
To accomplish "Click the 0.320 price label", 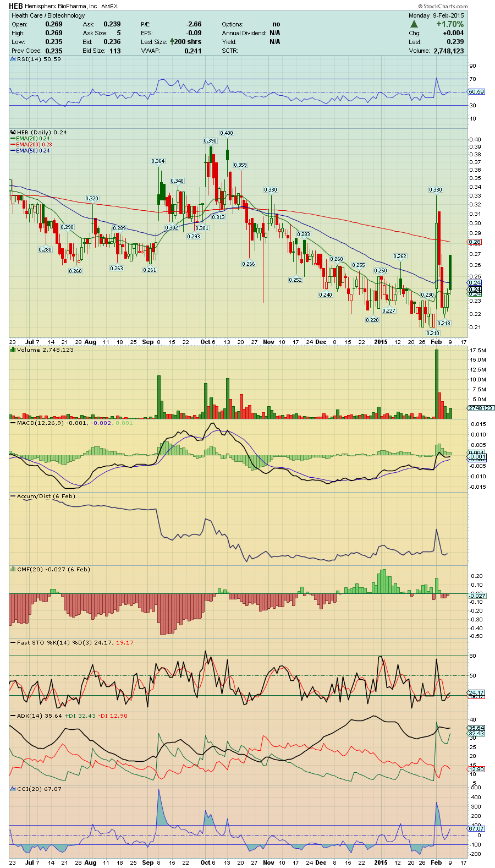I will [92, 199].
